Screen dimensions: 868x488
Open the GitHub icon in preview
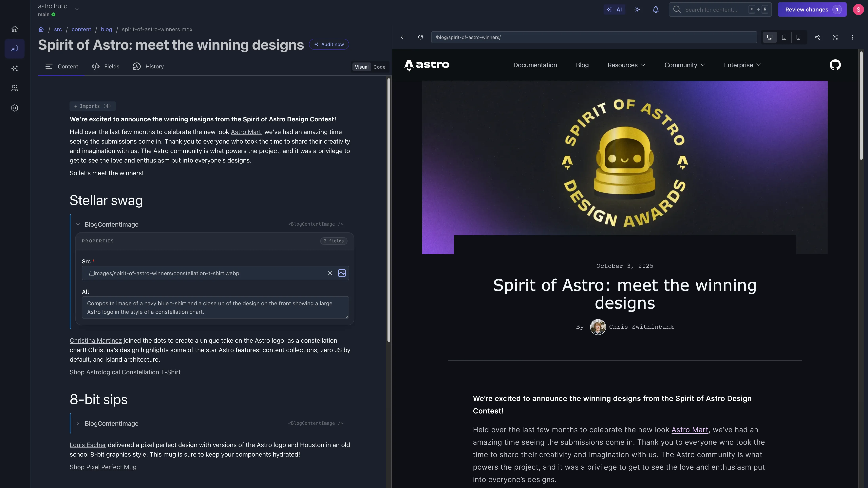pyautogui.click(x=835, y=65)
